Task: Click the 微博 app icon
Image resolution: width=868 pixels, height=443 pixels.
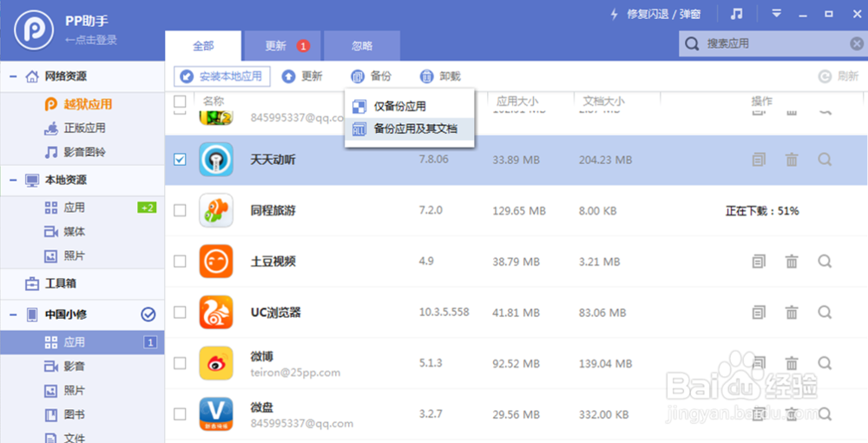Action: (216, 363)
